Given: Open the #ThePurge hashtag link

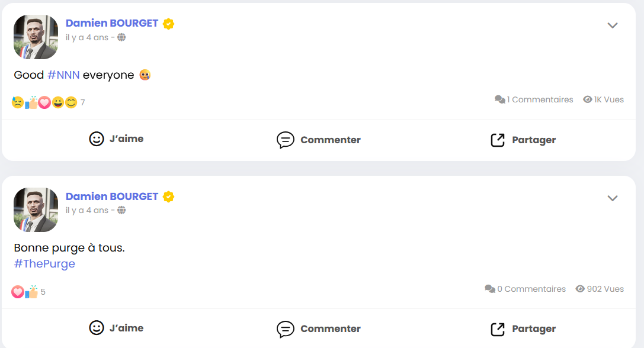Looking at the screenshot, I should click(44, 264).
